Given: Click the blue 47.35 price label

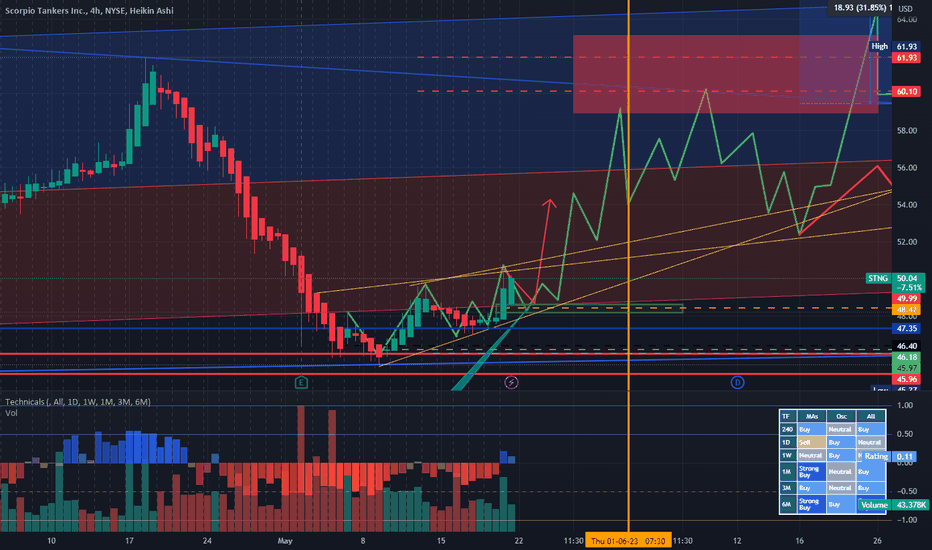Looking at the screenshot, I should (907, 328).
